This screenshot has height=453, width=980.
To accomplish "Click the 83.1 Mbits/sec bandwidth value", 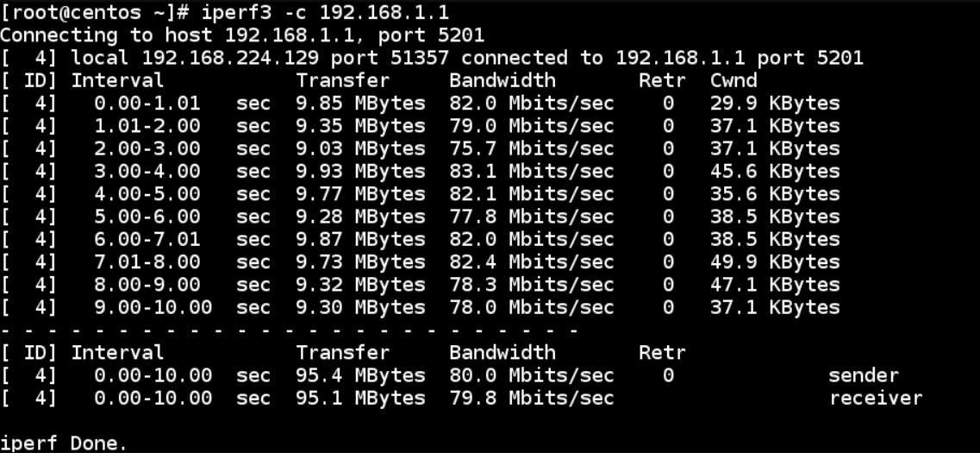I will [x=531, y=172].
